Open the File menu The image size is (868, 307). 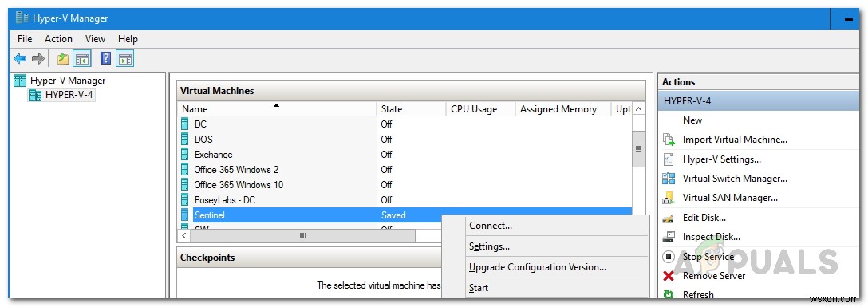point(25,39)
